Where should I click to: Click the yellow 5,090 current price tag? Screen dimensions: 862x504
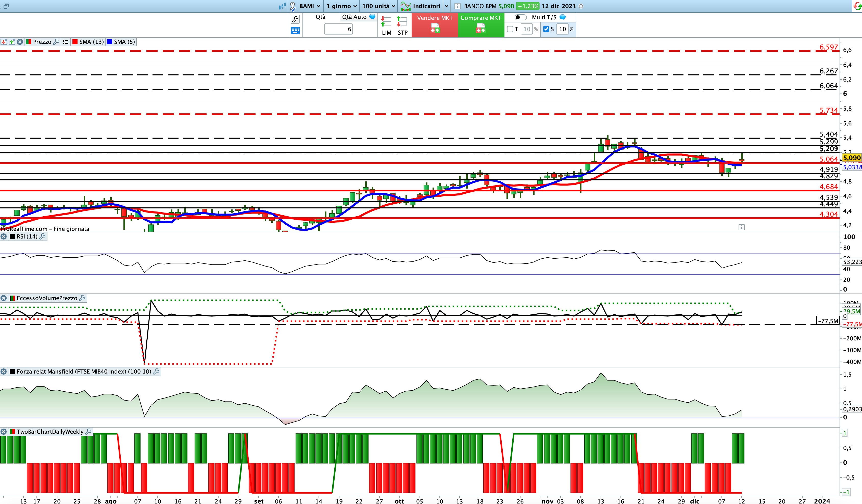tap(851, 158)
